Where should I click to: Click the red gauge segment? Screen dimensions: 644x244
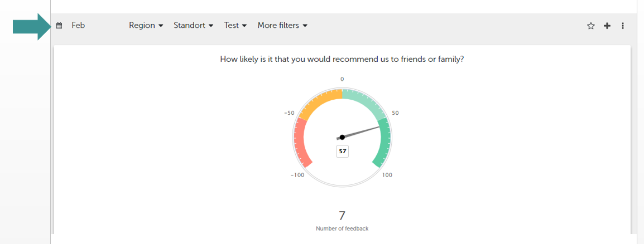tap(302, 143)
